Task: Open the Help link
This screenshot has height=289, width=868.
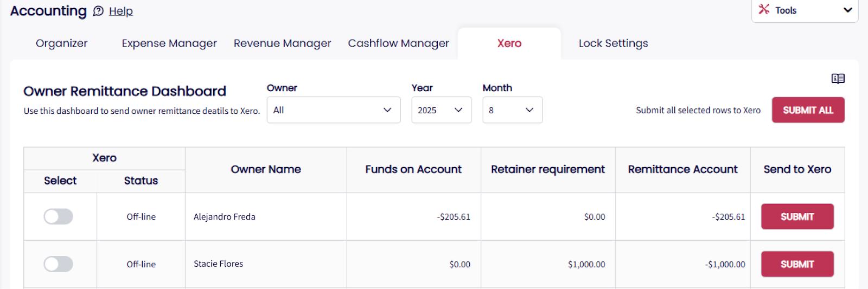Action: [121, 11]
